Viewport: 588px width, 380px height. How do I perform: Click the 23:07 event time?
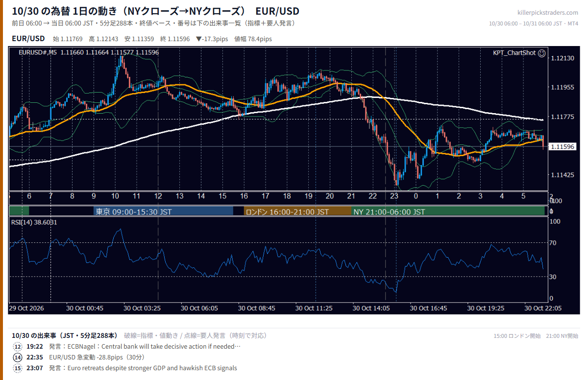(35, 368)
